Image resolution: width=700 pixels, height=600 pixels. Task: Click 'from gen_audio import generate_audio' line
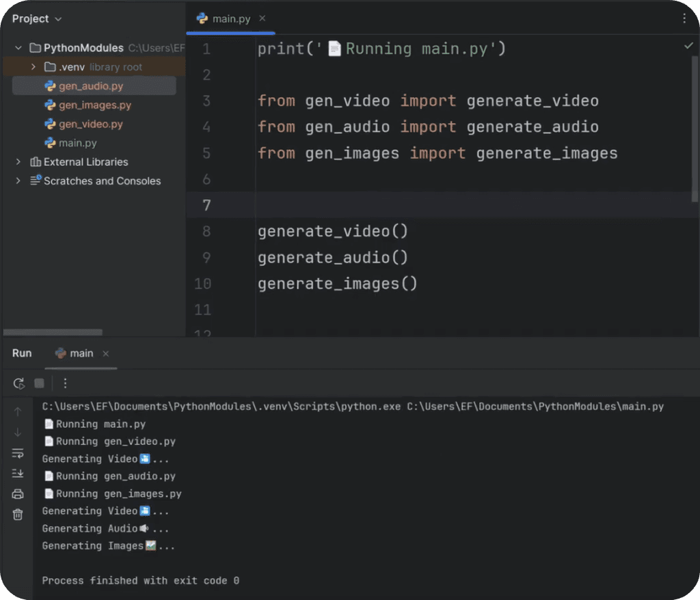(428, 127)
